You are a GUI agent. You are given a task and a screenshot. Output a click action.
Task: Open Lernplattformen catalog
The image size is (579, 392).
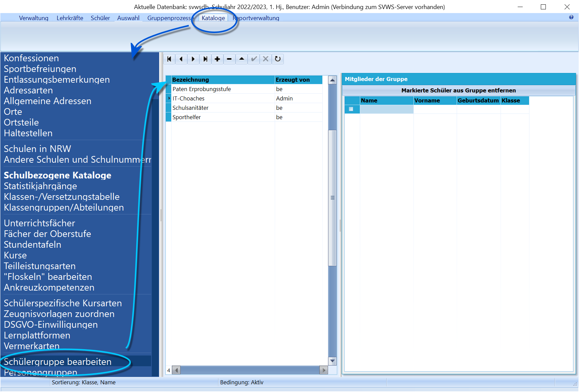pos(37,335)
